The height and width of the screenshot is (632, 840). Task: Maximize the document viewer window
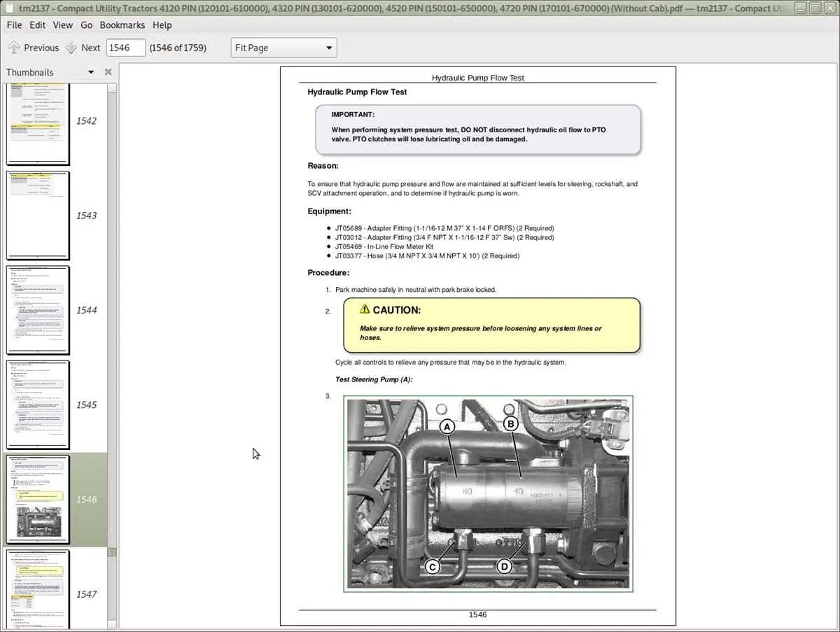[814, 8]
